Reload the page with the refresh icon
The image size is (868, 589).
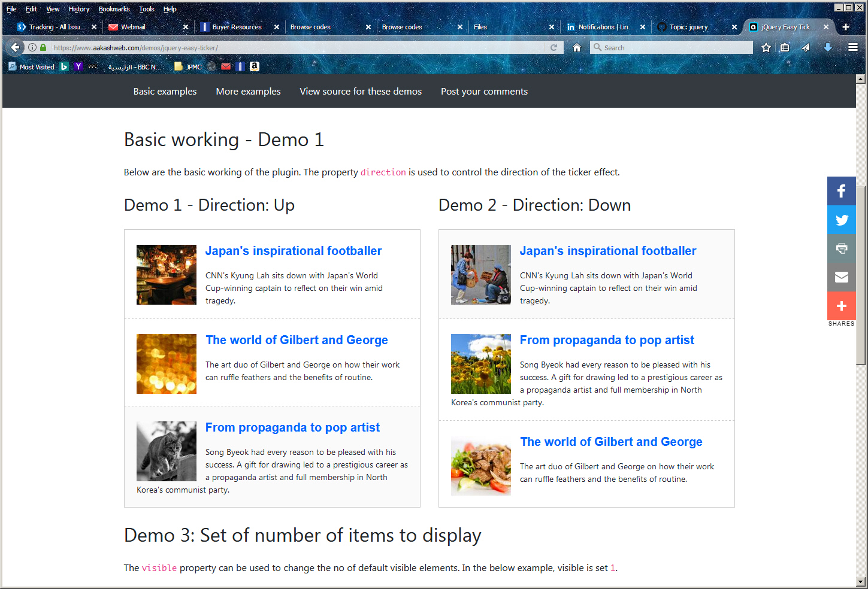click(x=554, y=48)
